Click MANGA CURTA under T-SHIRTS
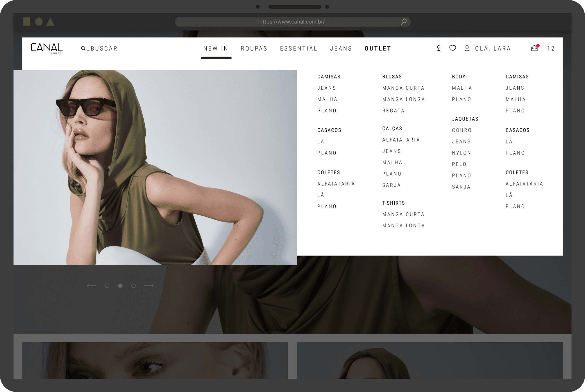 pyautogui.click(x=403, y=214)
